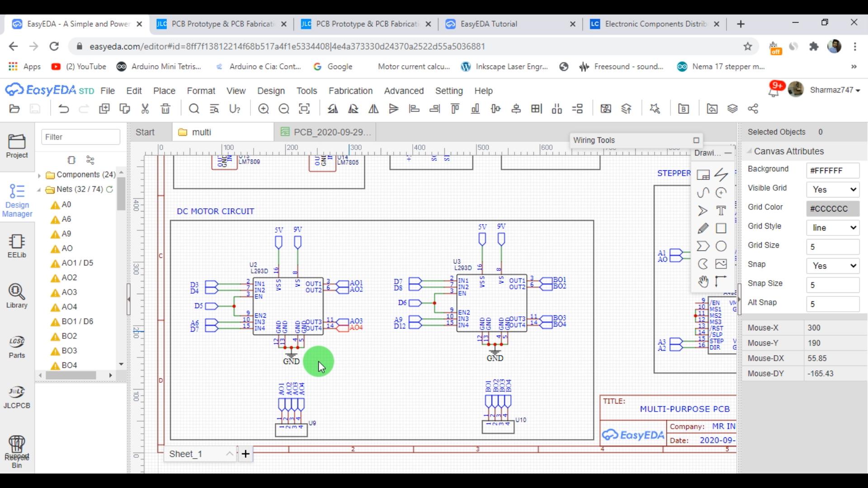
Task: Click the Zoom In magnifier icon
Action: (x=264, y=109)
